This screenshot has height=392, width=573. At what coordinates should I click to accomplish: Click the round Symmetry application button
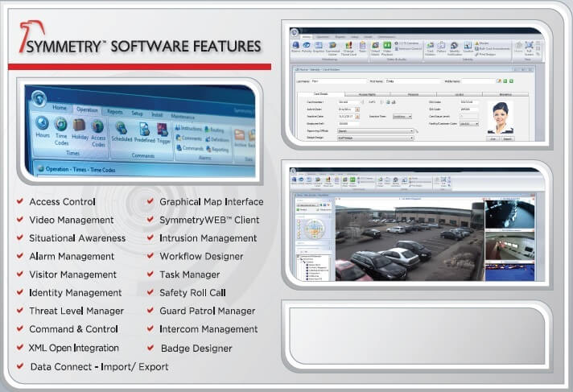(39, 98)
